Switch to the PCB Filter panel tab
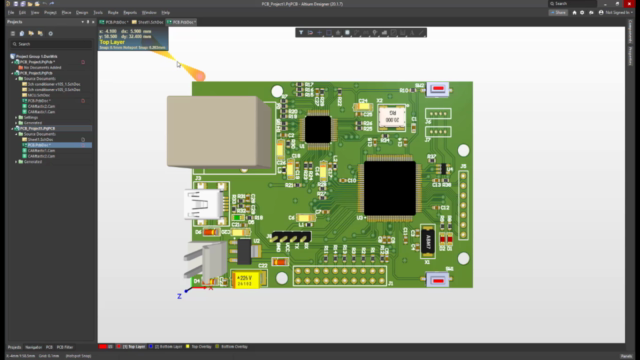 click(64, 347)
